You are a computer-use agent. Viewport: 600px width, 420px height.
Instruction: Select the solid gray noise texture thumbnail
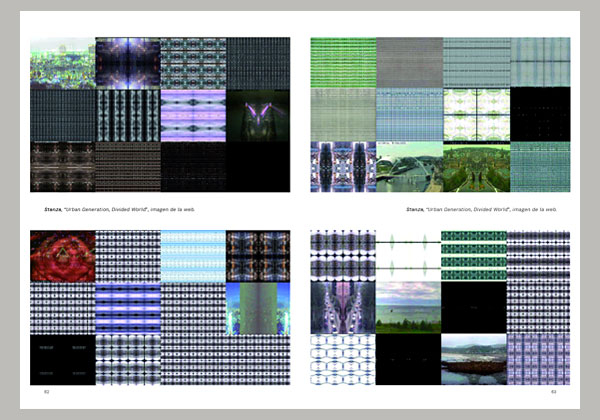(407, 63)
